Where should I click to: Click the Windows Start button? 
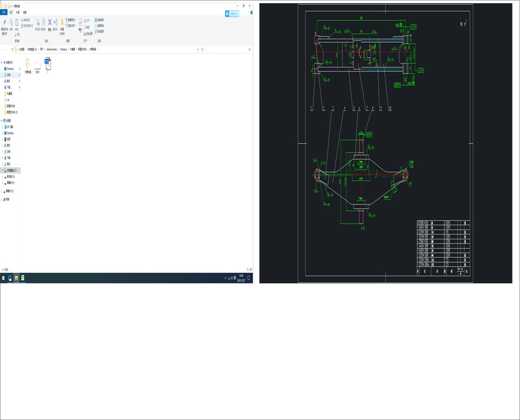3,278
